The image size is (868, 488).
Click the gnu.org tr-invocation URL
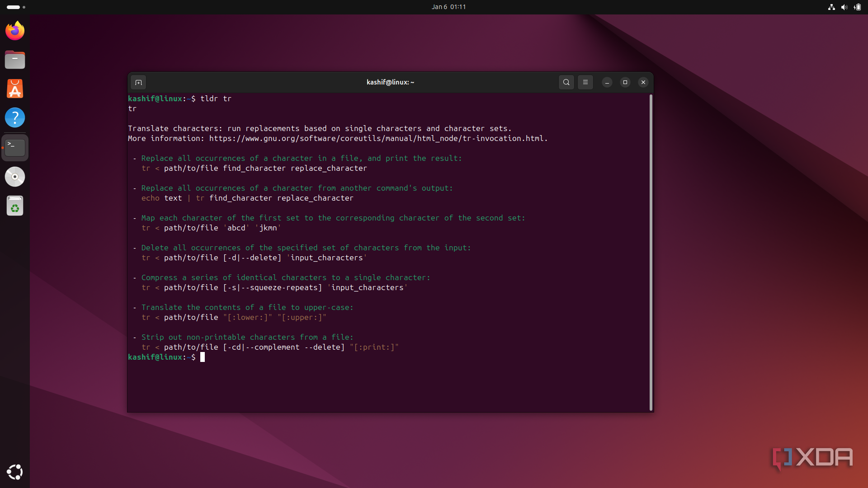coord(378,138)
